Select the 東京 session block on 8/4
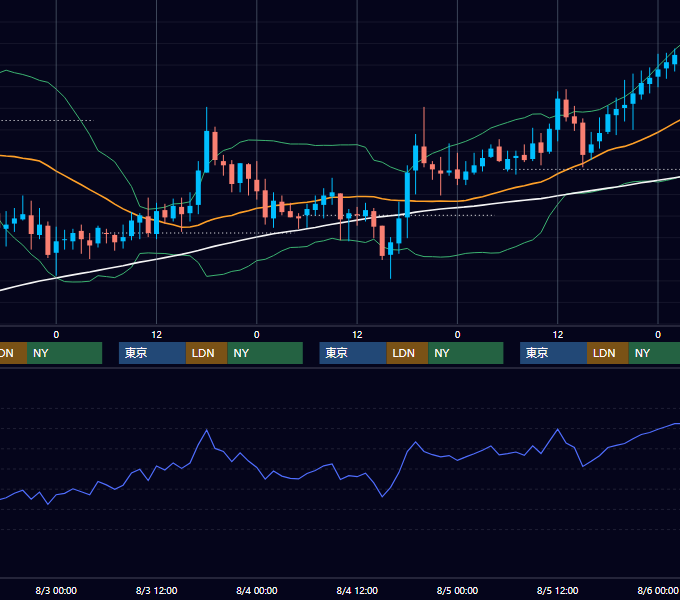680x600 pixels. 353,353
